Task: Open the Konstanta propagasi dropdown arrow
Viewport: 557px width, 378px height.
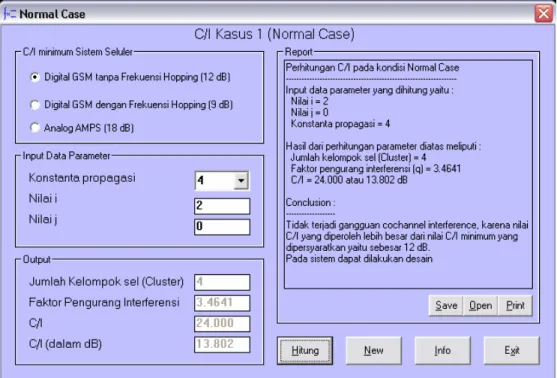Action: (241, 181)
